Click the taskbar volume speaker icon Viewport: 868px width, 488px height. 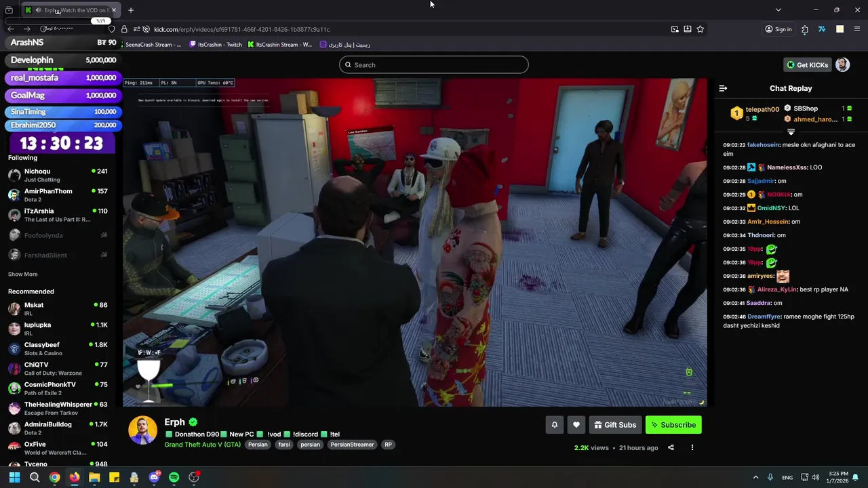point(815,477)
